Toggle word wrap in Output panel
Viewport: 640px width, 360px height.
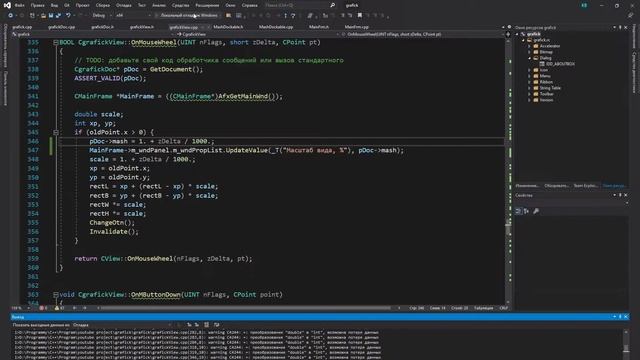click(x=216, y=325)
